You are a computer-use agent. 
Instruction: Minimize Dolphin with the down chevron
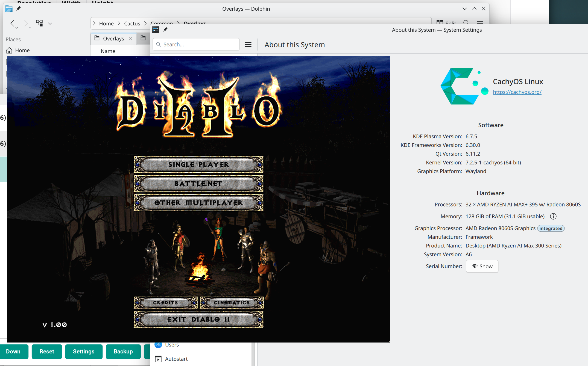pyautogui.click(x=465, y=9)
